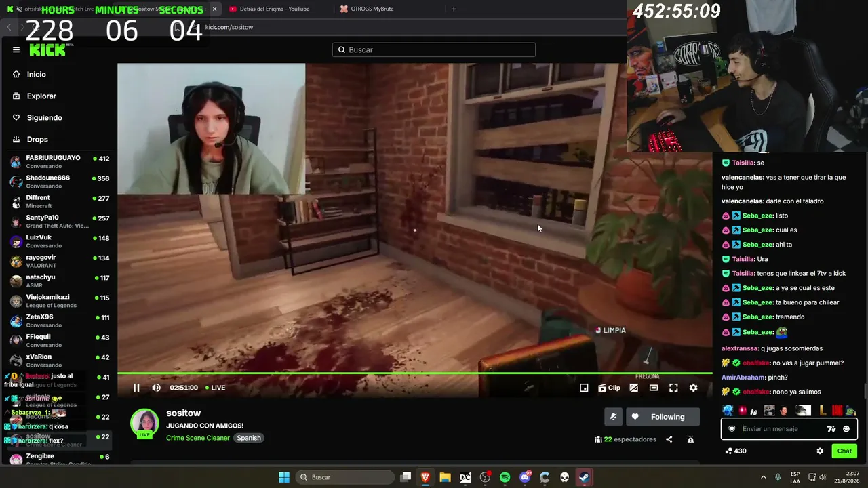868x488 pixels.
Task: Toggle mini player mode
Action: tap(584, 388)
